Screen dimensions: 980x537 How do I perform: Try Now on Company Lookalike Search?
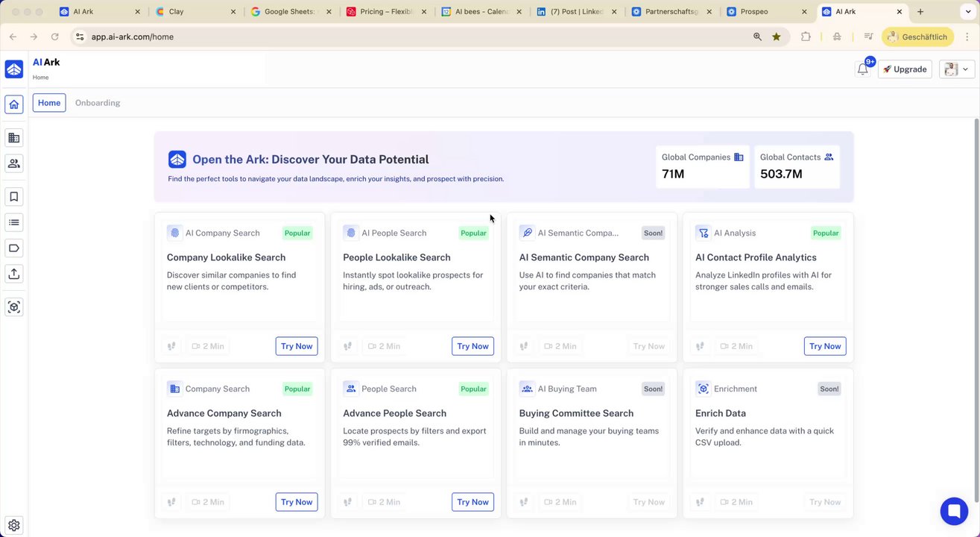coord(297,346)
